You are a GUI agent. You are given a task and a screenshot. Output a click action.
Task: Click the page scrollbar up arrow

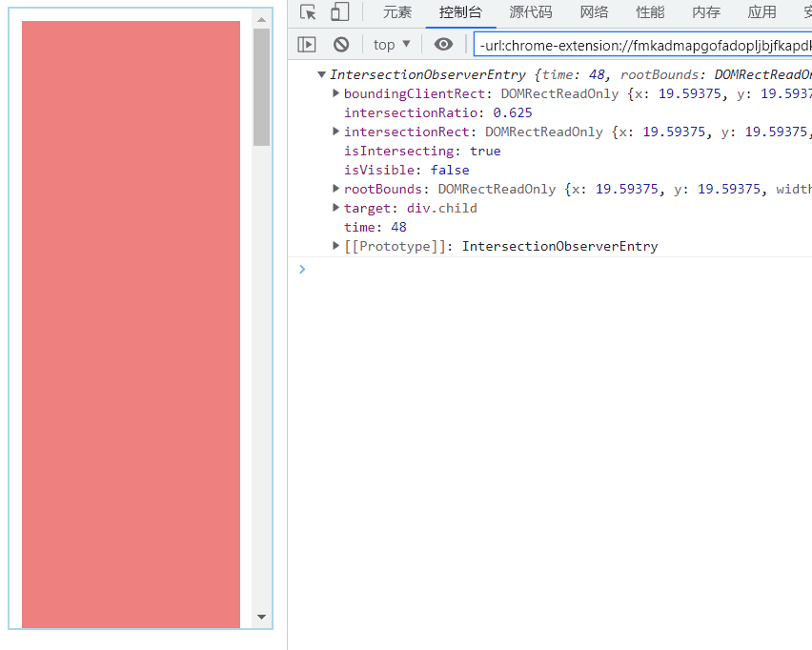pyautogui.click(x=261, y=20)
